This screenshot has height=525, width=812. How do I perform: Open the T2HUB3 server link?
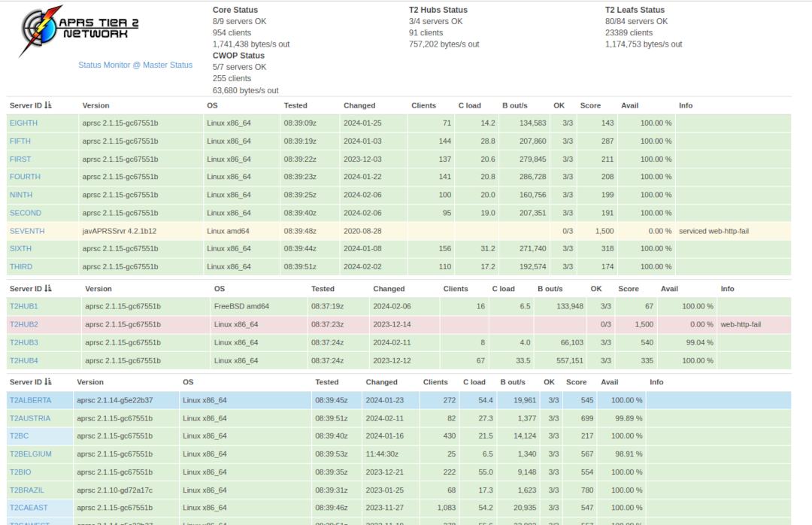pyautogui.click(x=24, y=342)
